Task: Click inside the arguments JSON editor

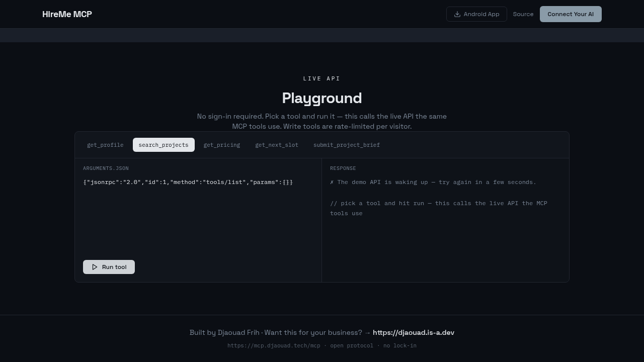Action: pyautogui.click(x=198, y=214)
